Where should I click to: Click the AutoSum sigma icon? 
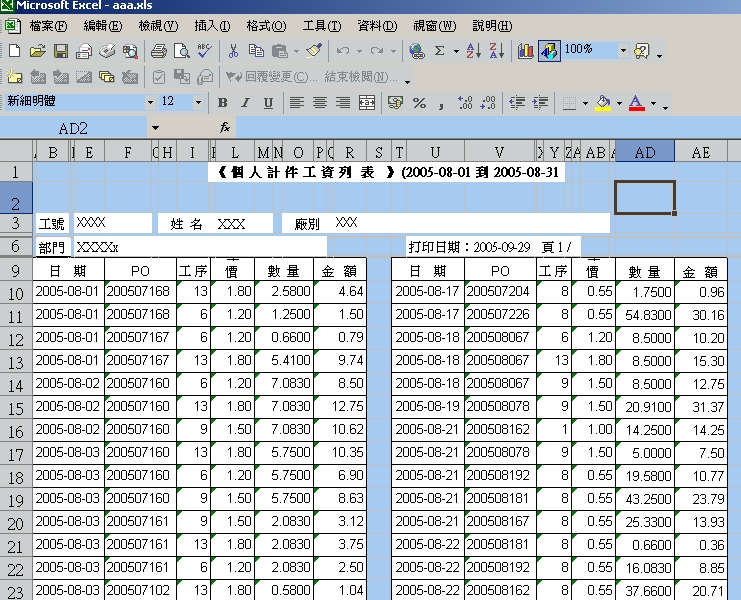439,51
